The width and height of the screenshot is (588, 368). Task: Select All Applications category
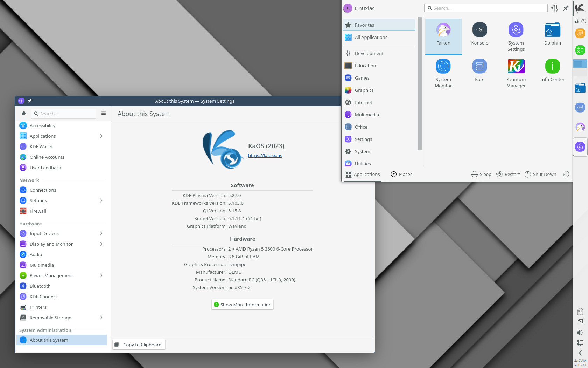pos(379,37)
